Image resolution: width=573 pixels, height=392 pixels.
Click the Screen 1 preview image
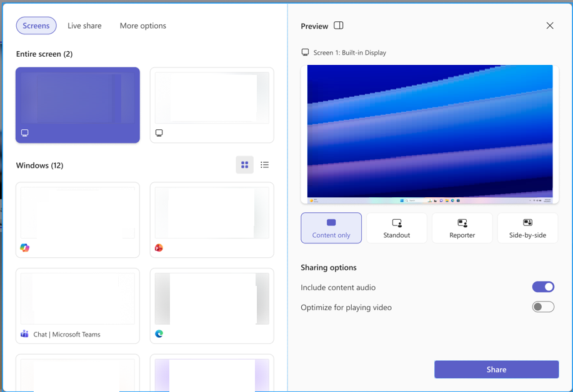click(430, 134)
